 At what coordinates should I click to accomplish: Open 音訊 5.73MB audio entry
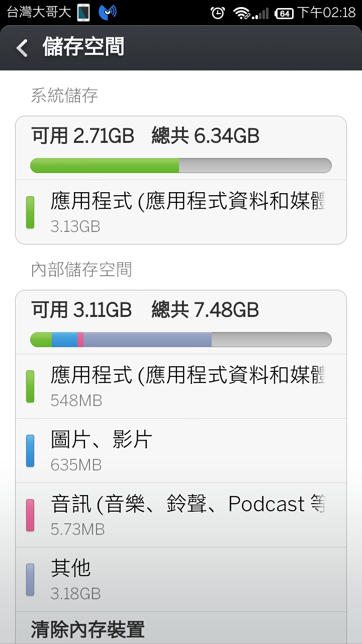tap(181, 515)
